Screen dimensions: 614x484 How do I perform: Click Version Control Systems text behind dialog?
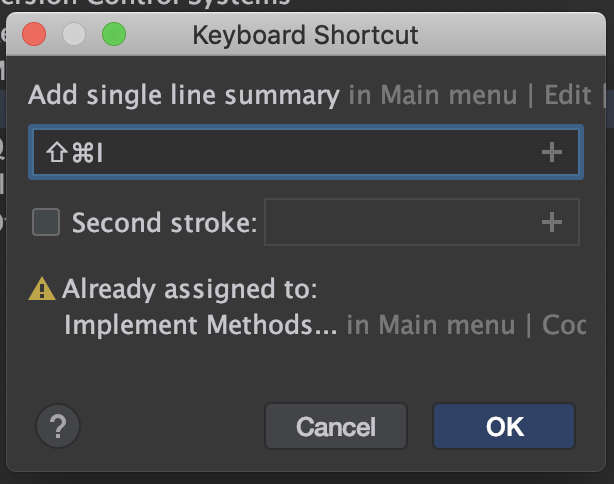coord(150,4)
